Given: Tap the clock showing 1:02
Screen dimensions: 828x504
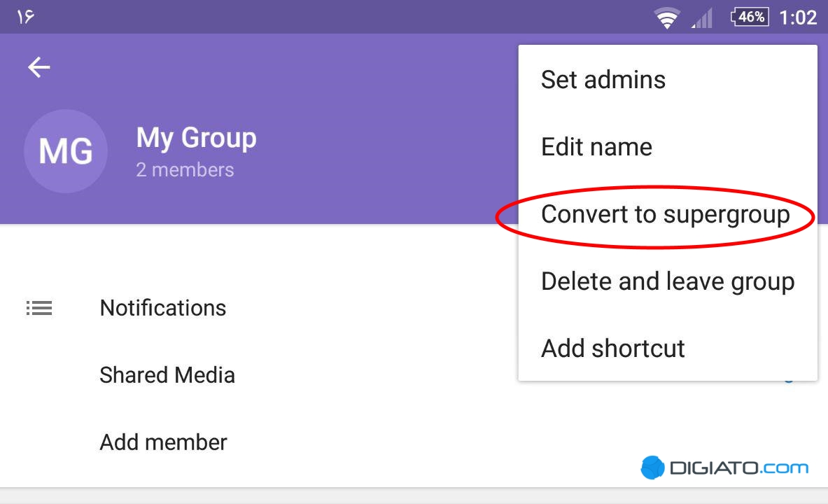Looking at the screenshot, I should click(798, 17).
